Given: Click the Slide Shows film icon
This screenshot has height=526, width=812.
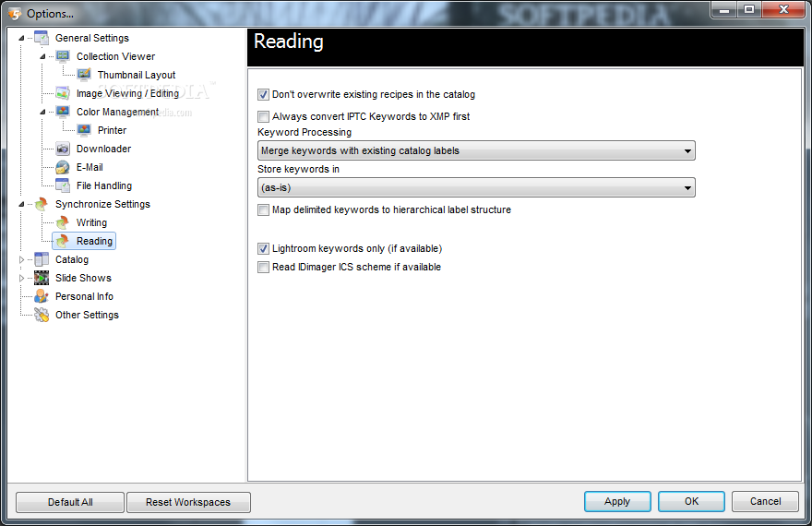Looking at the screenshot, I should pyautogui.click(x=41, y=278).
